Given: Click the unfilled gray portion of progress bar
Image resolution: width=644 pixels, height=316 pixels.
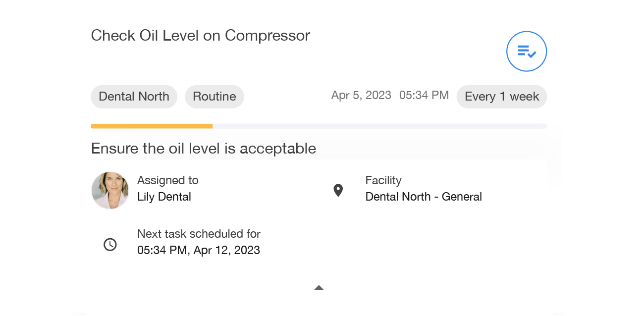Looking at the screenshot, I should click(379, 126).
